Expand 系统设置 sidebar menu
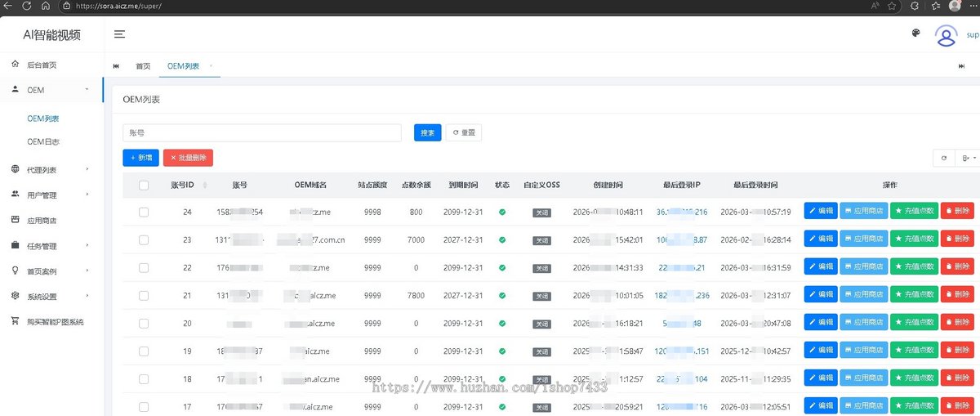 tap(51, 297)
